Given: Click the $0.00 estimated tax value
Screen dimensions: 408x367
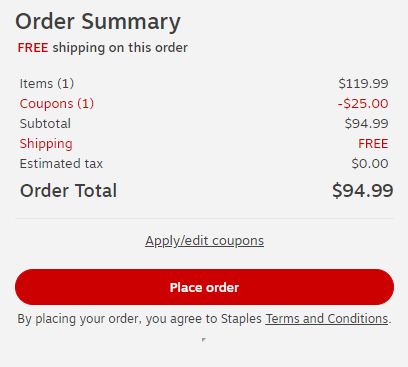Looking at the screenshot, I should coord(370,164).
